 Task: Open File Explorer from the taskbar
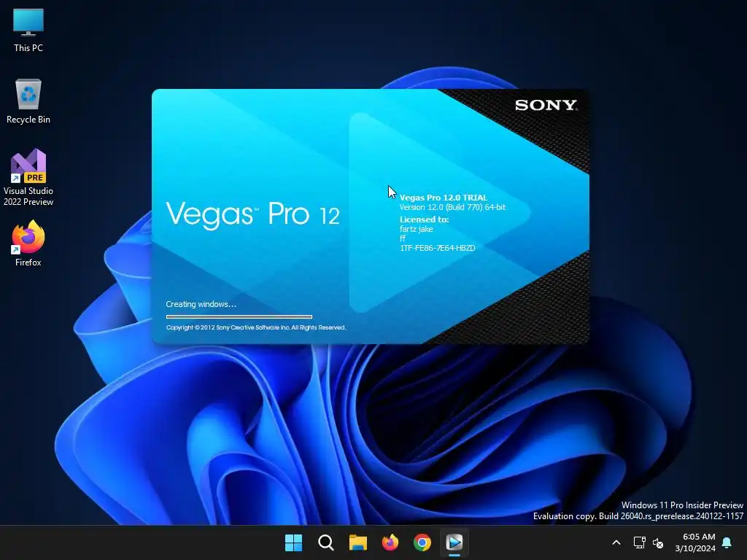(357, 542)
